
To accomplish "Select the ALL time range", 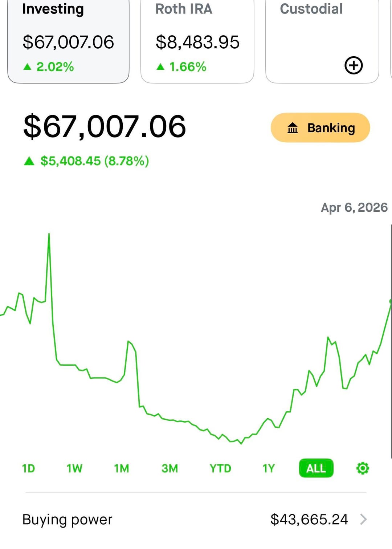I will [316, 468].
